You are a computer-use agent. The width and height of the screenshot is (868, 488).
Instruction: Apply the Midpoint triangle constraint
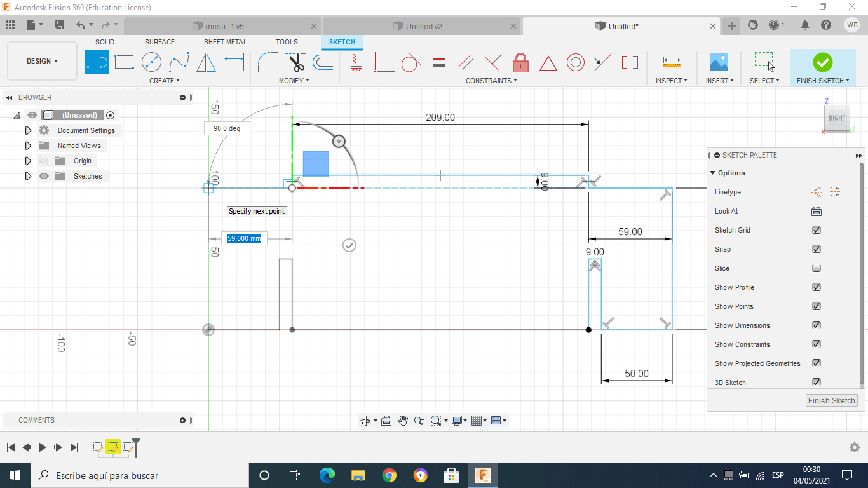point(548,63)
